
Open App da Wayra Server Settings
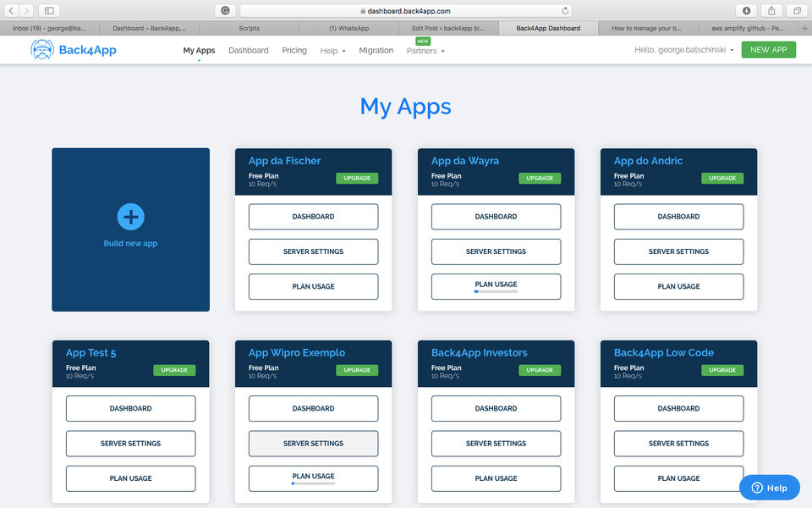coord(497,251)
